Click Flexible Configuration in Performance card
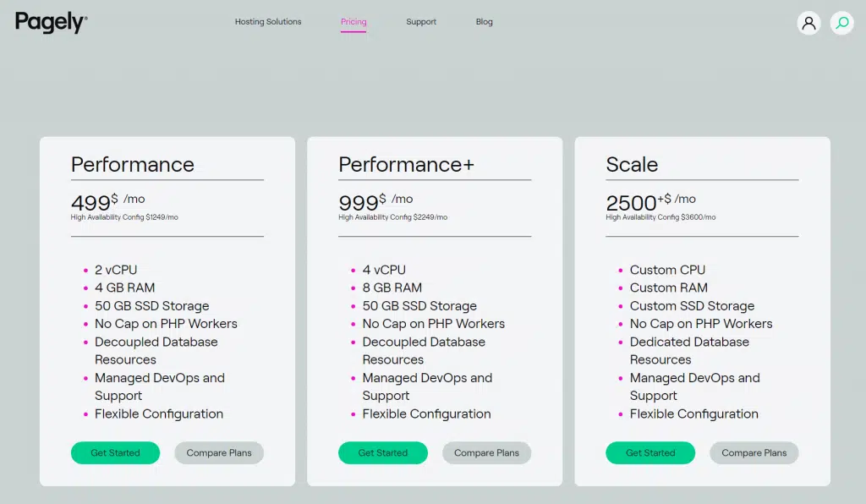This screenshot has width=866, height=504. pyautogui.click(x=159, y=414)
